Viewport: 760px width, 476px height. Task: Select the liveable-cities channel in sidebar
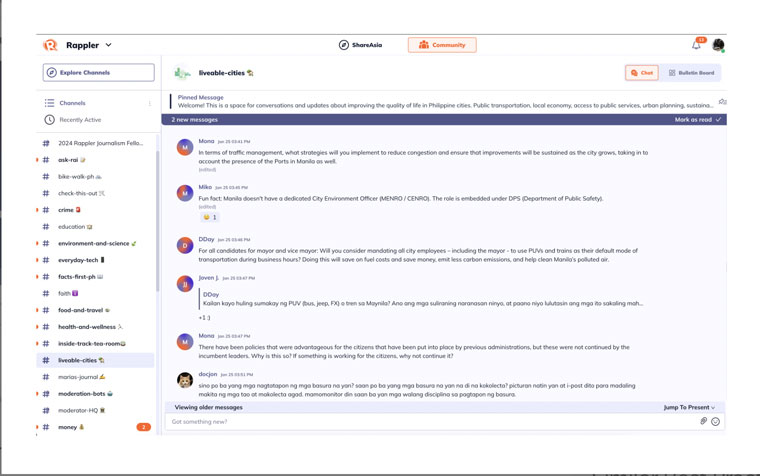[x=95, y=360]
